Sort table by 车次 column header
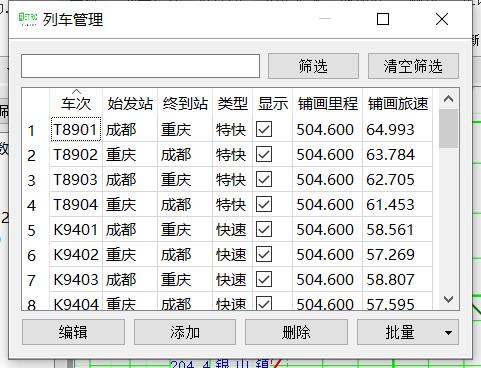Image resolution: width=481 pixels, height=368 pixels. pyautogui.click(x=76, y=103)
